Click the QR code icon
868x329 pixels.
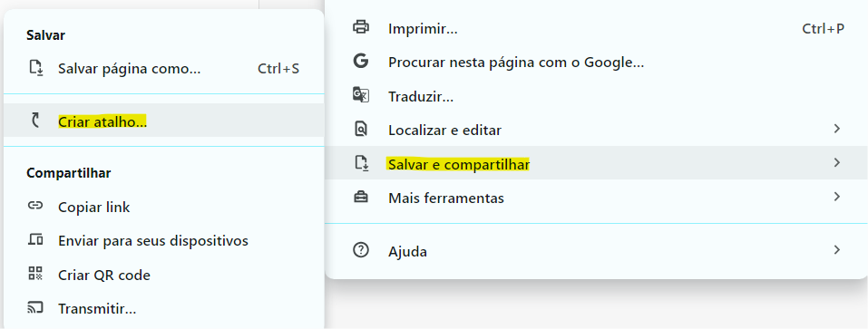coord(35,274)
